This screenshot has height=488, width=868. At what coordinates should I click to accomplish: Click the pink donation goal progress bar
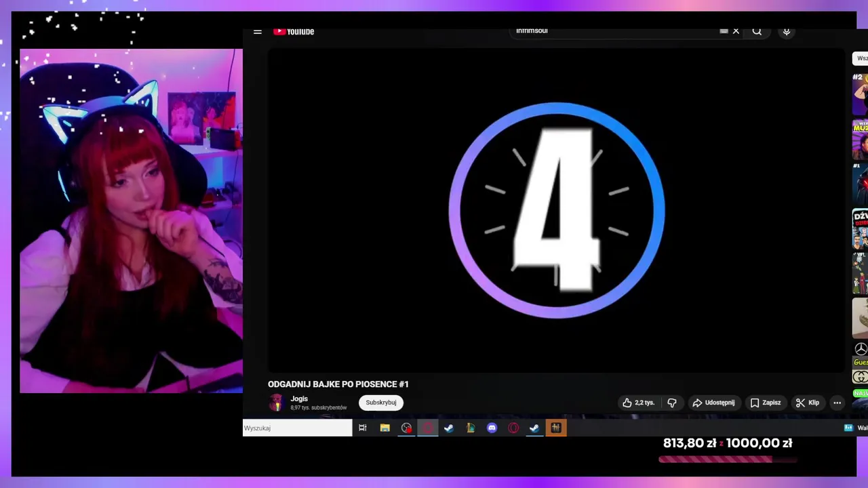pyautogui.click(x=727, y=460)
